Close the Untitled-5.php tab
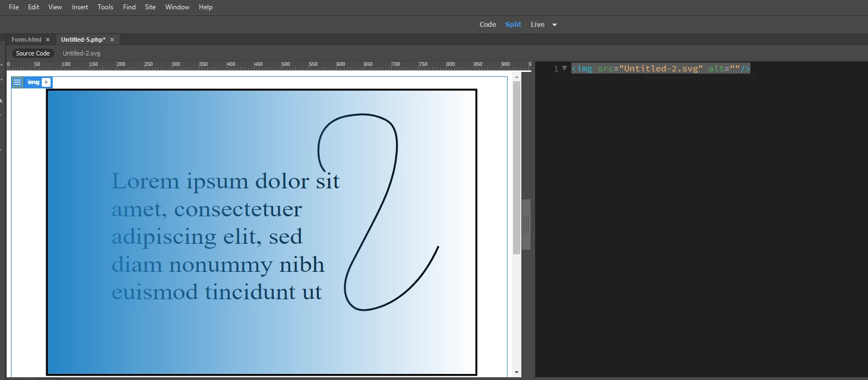The height and width of the screenshot is (380, 868). 112,40
